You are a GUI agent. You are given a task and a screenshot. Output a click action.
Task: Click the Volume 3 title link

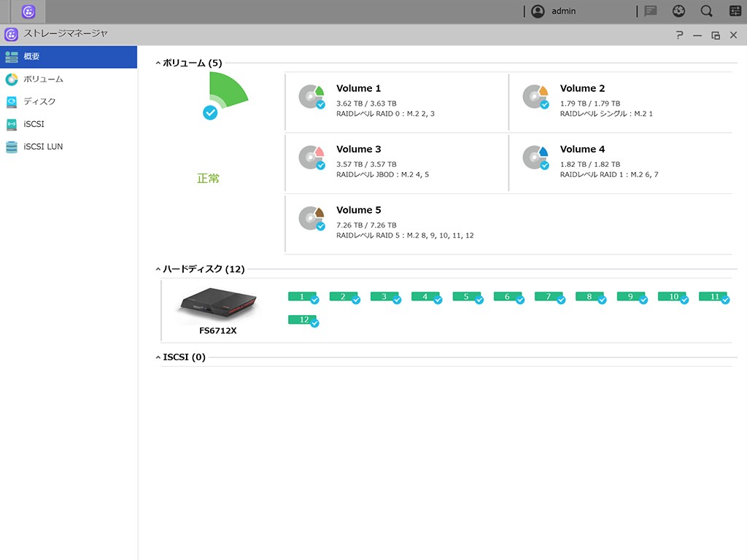coord(358,149)
